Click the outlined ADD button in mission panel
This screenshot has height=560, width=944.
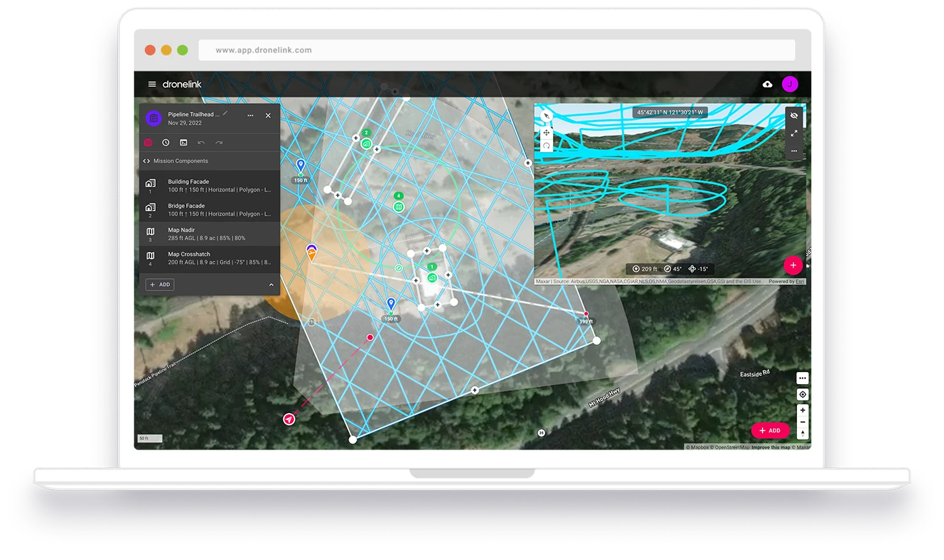click(x=160, y=285)
